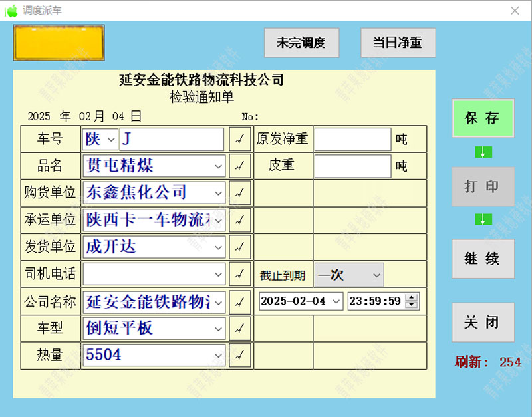Click the checkmark button beside 购货单位 row
This screenshot has width=532, height=417.
click(240, 193)
